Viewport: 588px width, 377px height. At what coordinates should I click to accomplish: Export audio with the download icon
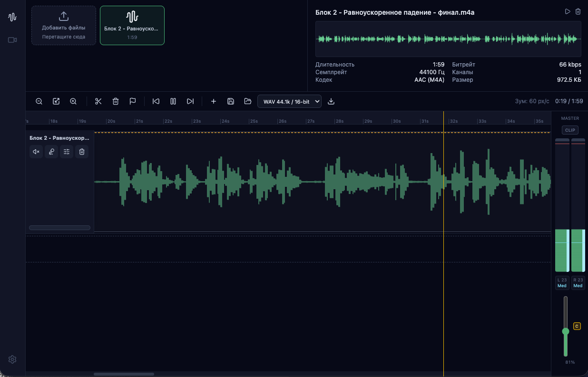pyautogui.click(x=332, y=101)
